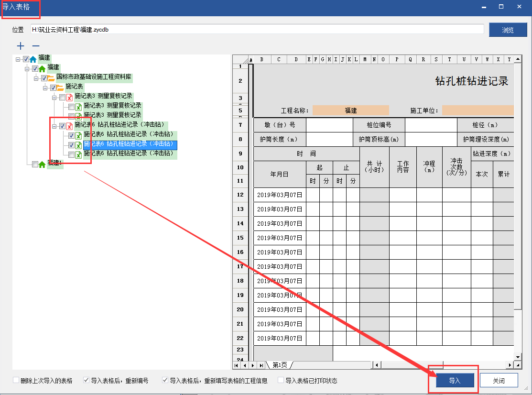Switch to the 第1页 sheet tab
The width and height of the screenshot is (532, 395).
pos(280,365)
